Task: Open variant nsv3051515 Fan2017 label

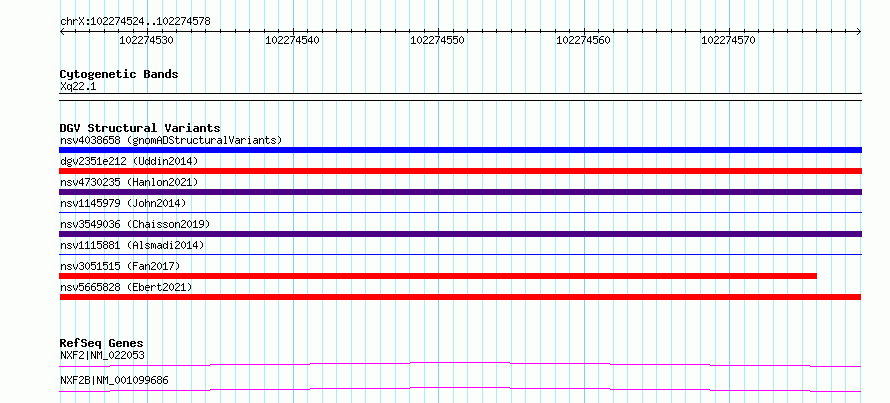Action: click(x=120, y=266)
